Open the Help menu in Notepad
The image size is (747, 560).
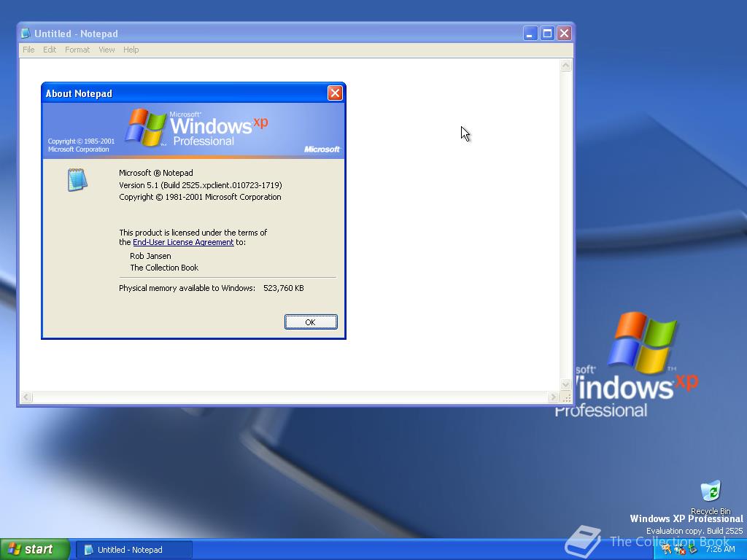coord(131,50)
